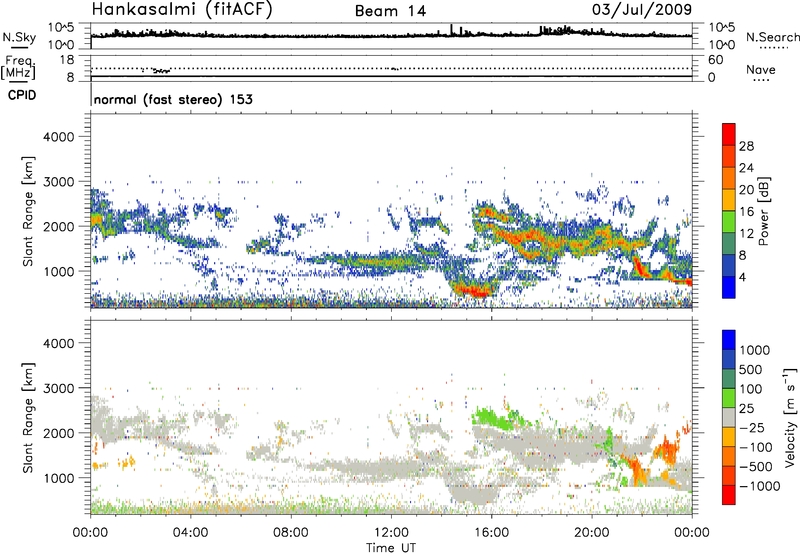Click the 'CPID' row label

pyautogui.click(x=22, y=95)
